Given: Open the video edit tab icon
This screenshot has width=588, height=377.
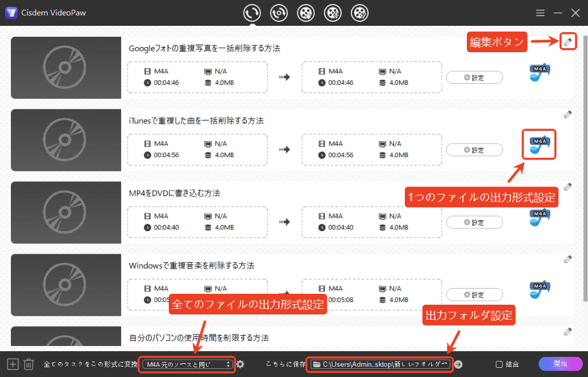Looking at the screenshot, I should (x=360, y=13).
